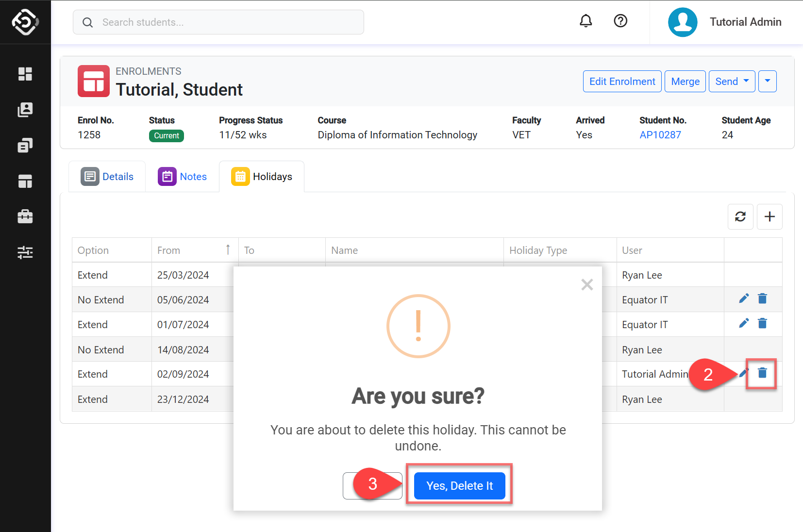Open the briefcase icon in sidebar
This screenshot has width=803, height=532.
[25, 216]
